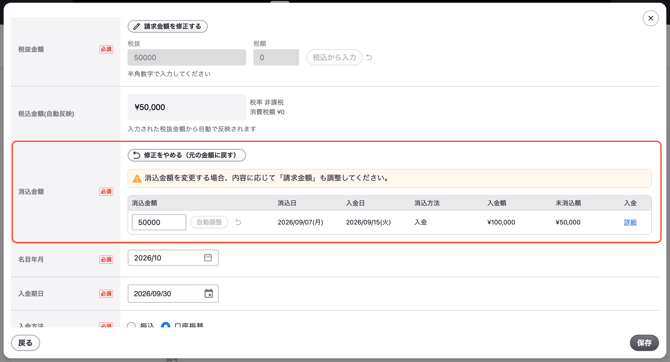Click the 未消込額 value ¥50,000

click(568, 222)
